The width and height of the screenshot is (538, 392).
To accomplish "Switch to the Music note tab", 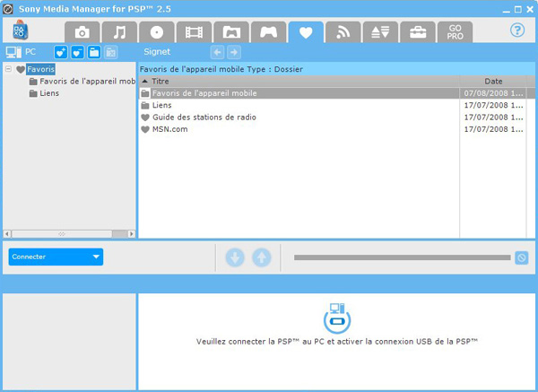I will coord(119,32).
